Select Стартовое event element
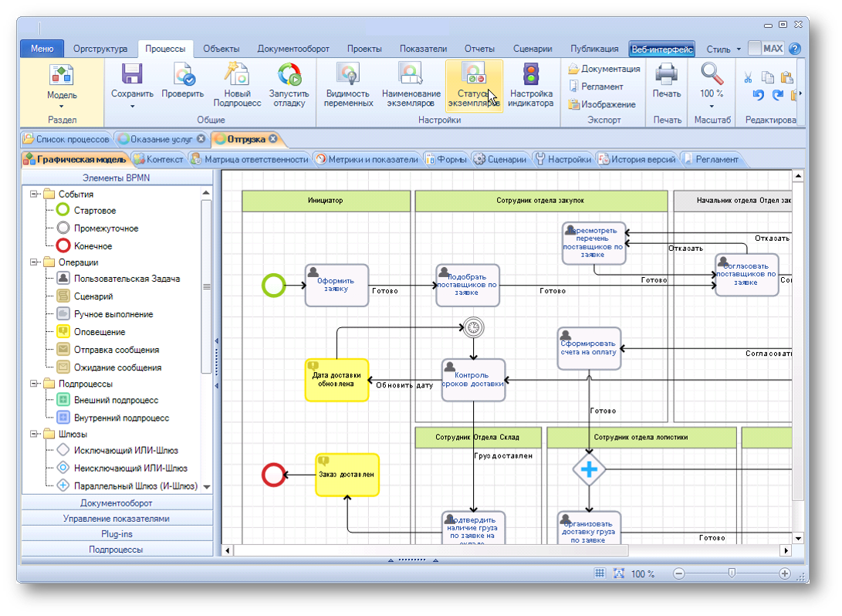Screen dimensions: 842x616 tap(86, 211)
